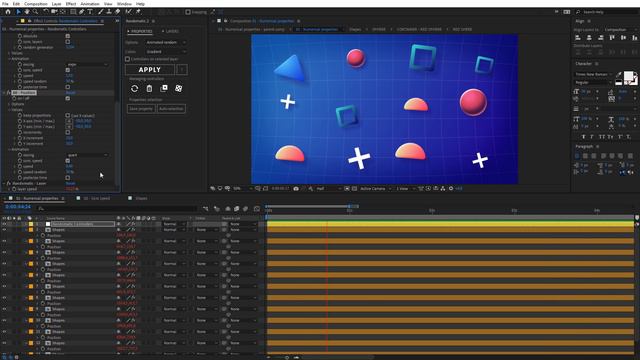Click the Randomatic refresh controllers icon
Image resolution: width=640 pixels, height=360 pixels.
pos(134,88)
